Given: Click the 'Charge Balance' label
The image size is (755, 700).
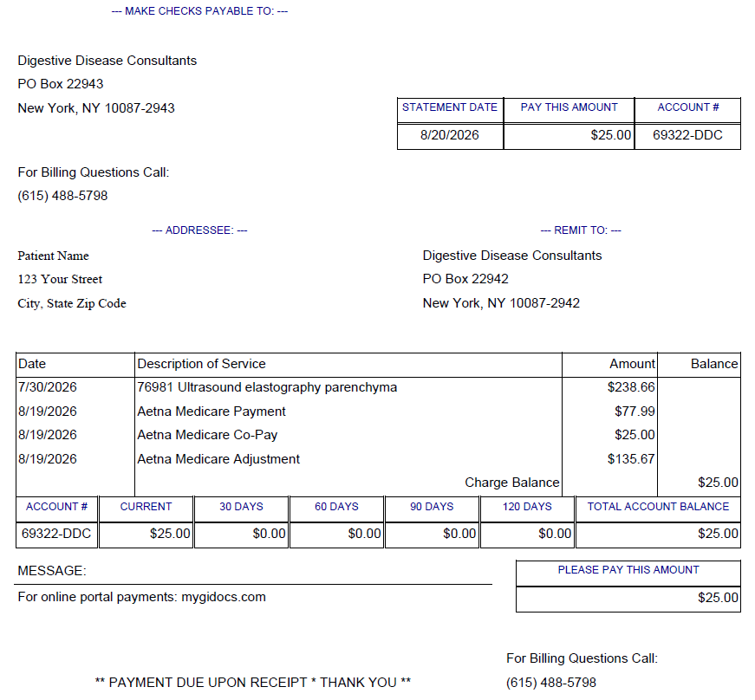Looking at the screenshot, I should coord(511,483).
